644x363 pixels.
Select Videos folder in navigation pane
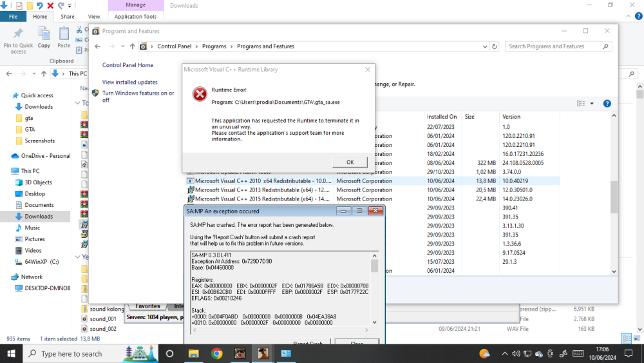[33, 250]
